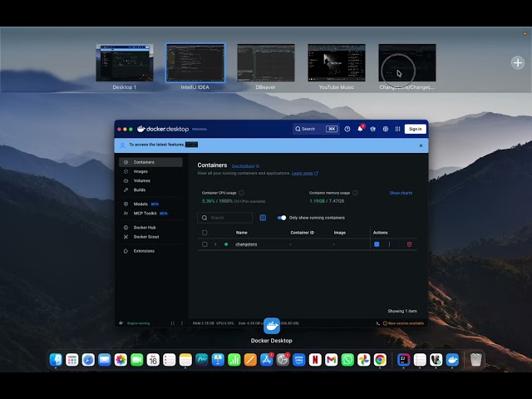Open Prime Video from the Dock
532x399 pixels.
pyautogui.click(x=299, y=360)
